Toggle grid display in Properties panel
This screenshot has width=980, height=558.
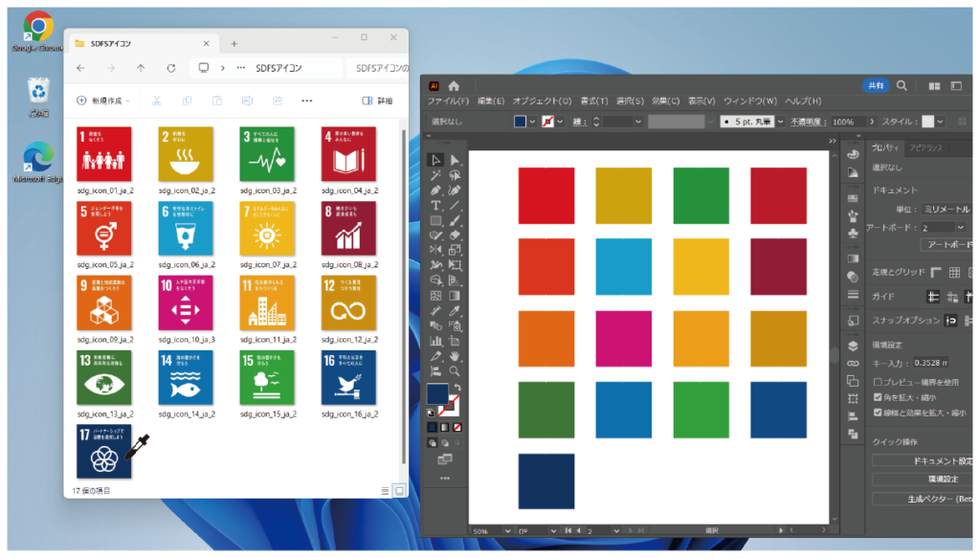(954, 272)
